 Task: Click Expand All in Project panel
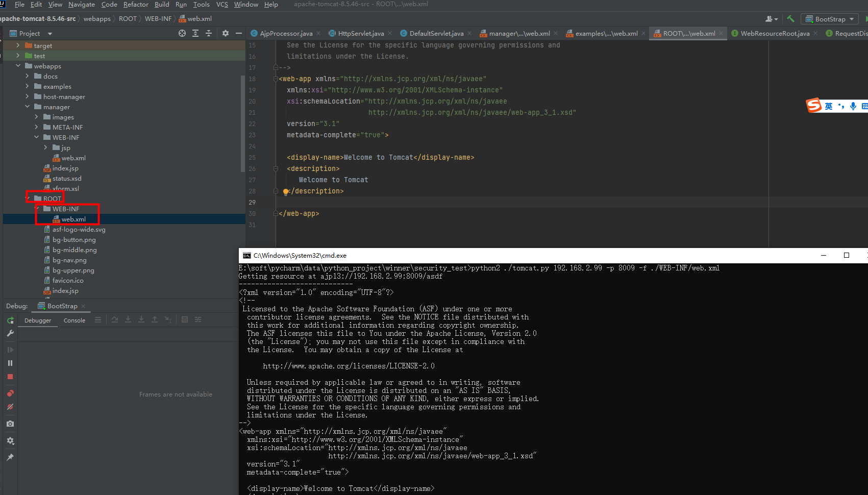click(x=195, y=33)
